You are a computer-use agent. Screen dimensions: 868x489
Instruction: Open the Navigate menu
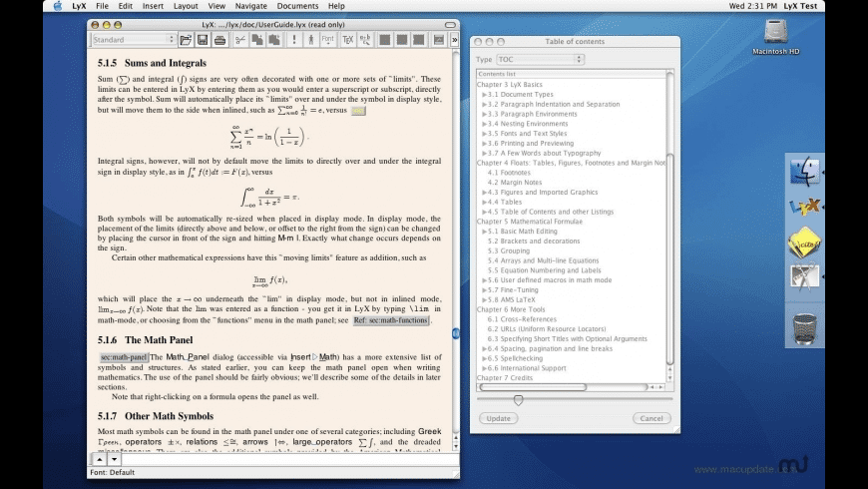coord(250,6)
